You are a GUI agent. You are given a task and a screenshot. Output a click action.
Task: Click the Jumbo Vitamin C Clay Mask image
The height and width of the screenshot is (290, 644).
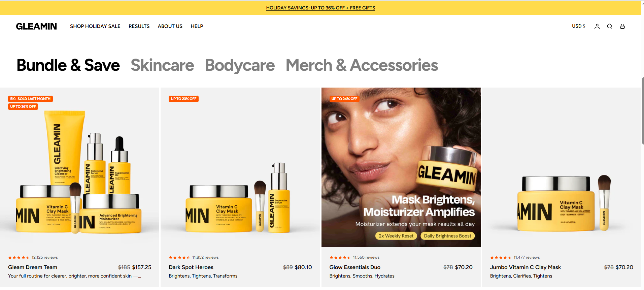click(x=562, y=167)
